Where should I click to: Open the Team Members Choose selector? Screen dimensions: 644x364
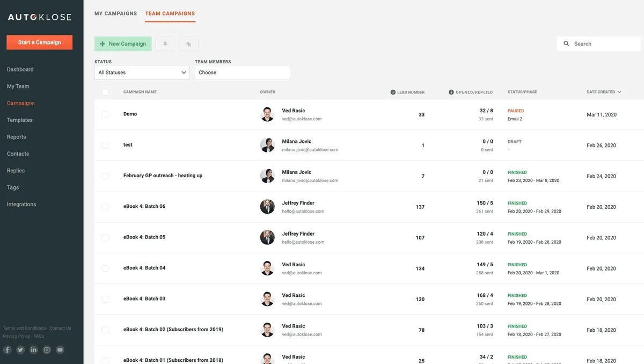tap(243, 72)
